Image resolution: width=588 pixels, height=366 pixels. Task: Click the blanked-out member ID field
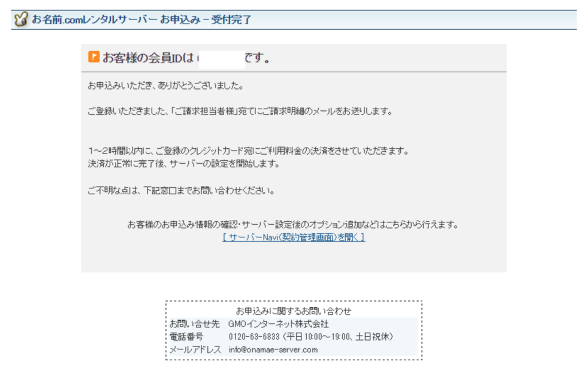pos(222,59)
